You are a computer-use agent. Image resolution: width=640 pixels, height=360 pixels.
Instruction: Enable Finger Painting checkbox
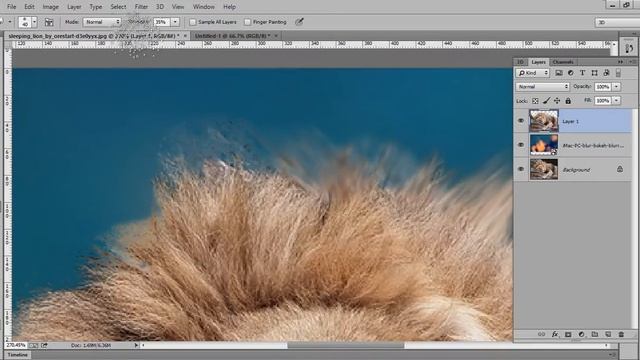pyautogui.click(x=247, y=22)
